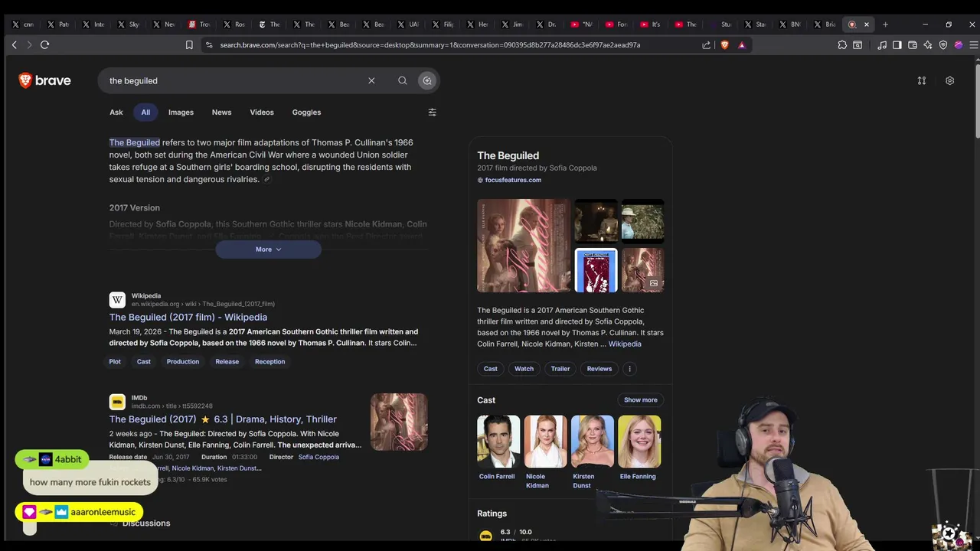Open Brave Rewards triangle icon
The height and width of the screenshot is (551, 980).
[741, 45]
